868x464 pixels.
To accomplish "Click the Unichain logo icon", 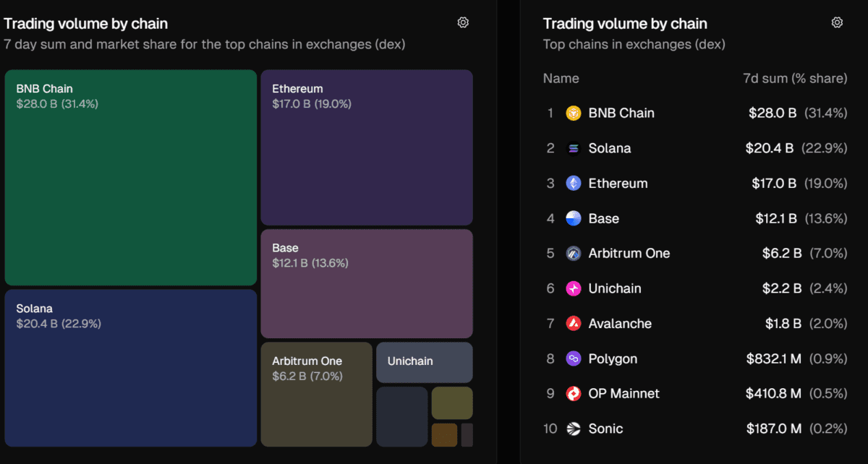I will tap(574, 288).
